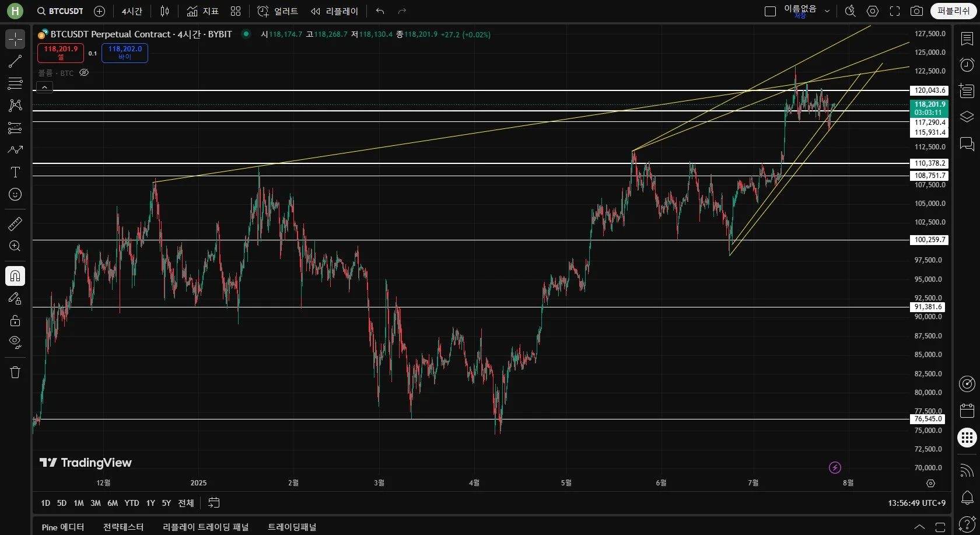This screenshot has width=980, height=535.
Task: Open the alerts clock panel
Action: click(x=967, y=65)
